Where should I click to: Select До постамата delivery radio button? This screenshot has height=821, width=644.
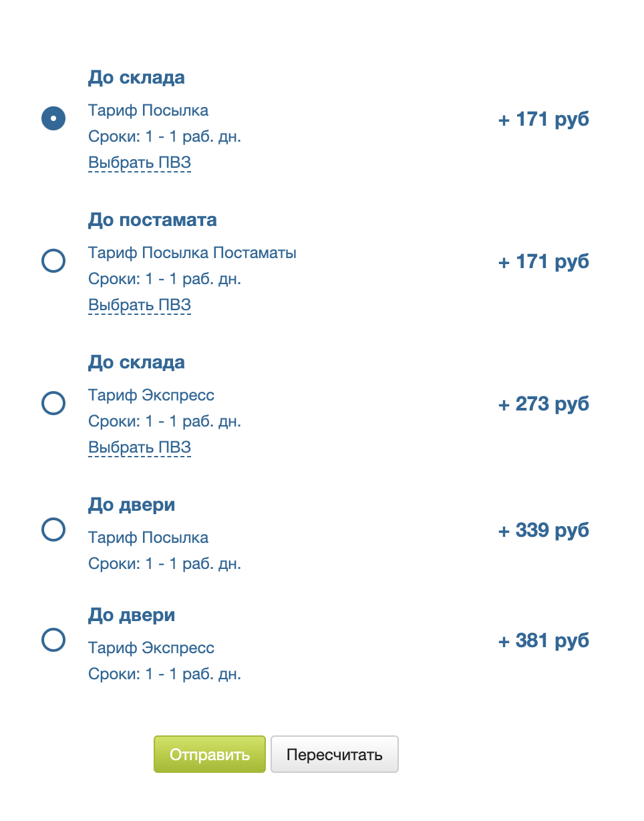tap(53, 261)
